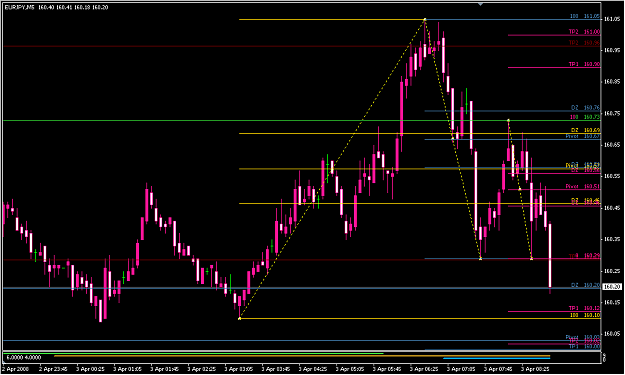Click the 161.05 price scale label
Image resolution: width=625 pixels, height=375 pixels.
click(x=612, y=19)
